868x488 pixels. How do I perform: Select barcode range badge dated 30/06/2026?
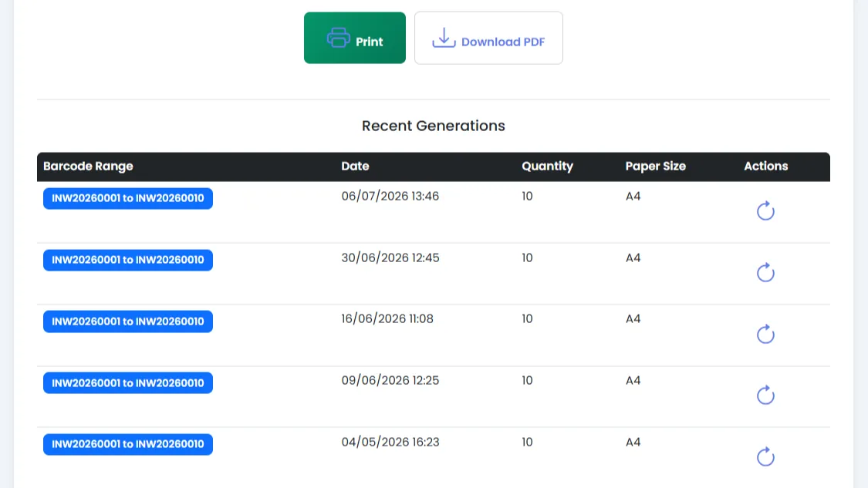tap(128, 260)
